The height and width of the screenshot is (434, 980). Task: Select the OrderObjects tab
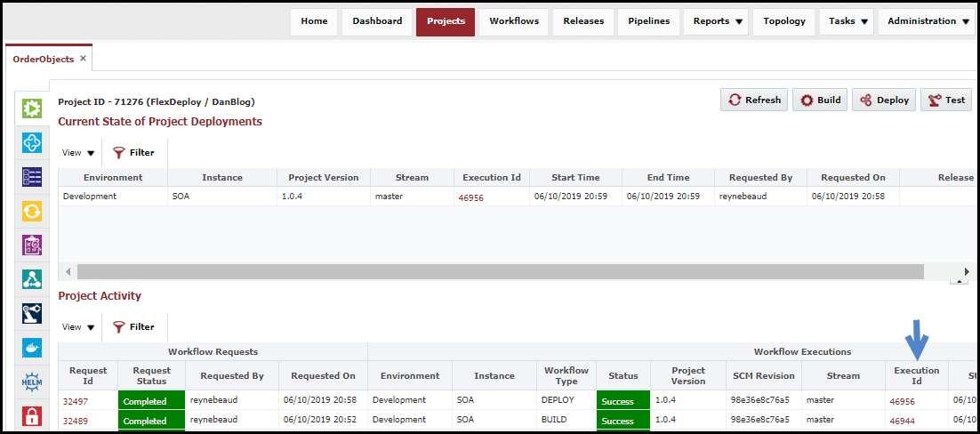coord(43,59)
